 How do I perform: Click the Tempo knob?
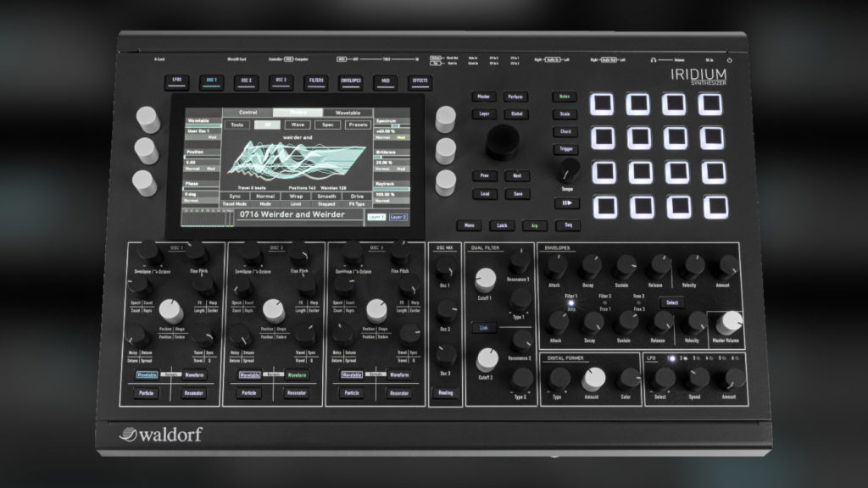(568, 170)
